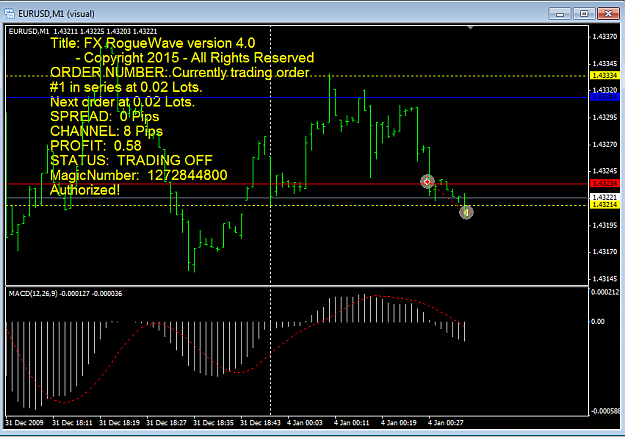Minimize the EURUSD,M1 chart window
Screen dimensions: 625x437
point(560,14)
